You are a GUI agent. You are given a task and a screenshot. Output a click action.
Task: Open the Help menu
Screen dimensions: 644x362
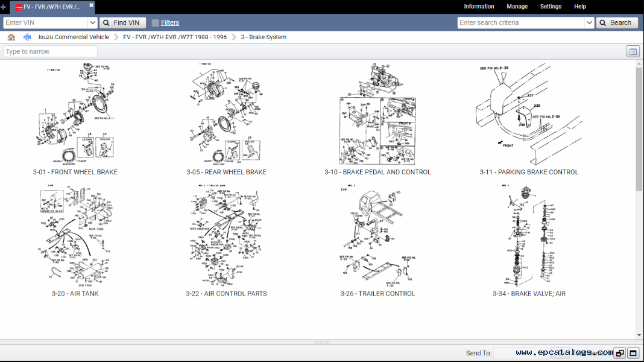click(x=580, y=7)
